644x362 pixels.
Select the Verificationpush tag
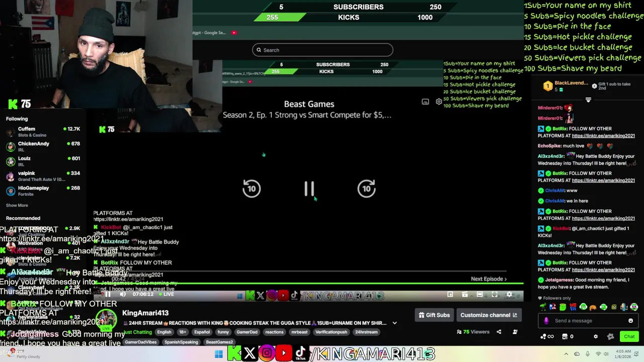pos(332,332)
